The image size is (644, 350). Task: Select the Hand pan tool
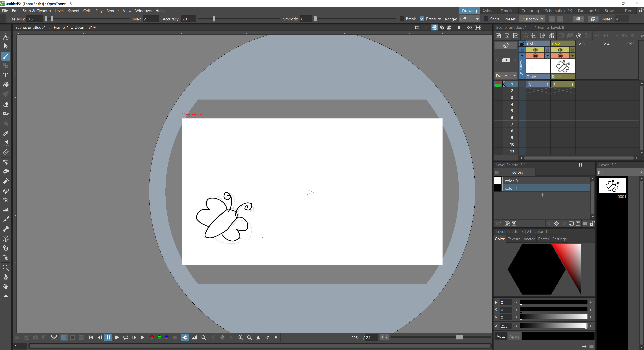coord(6,287)
